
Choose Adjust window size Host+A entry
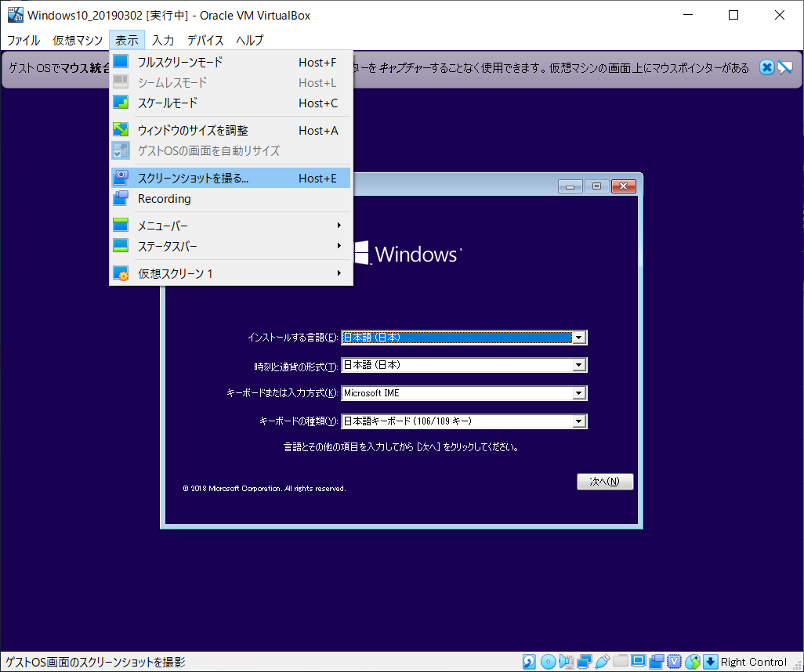tap(230, 130)
